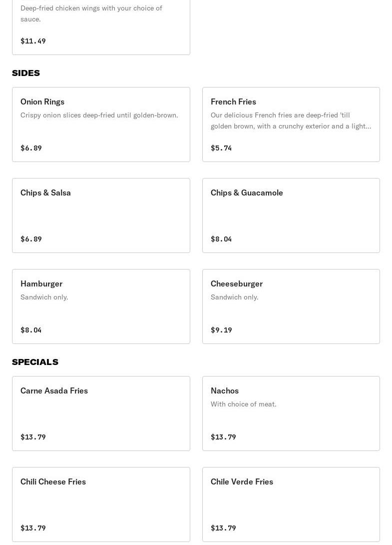Select the Hamburger sandwich-only item
The image size is (392, 545).
point(101,306)
